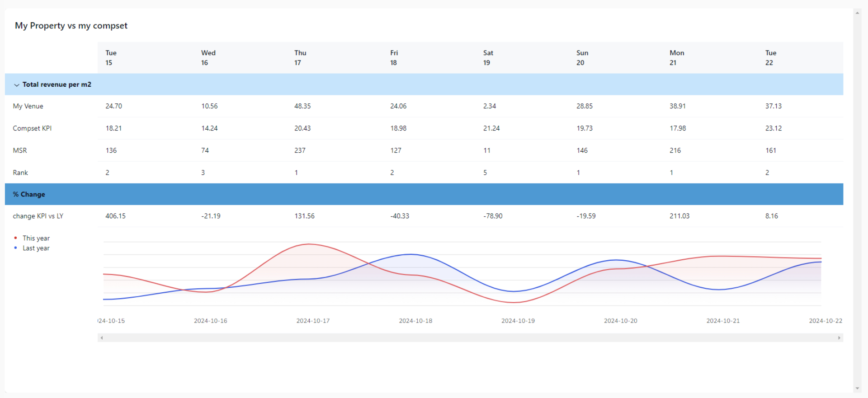
Task: Click the % Change header row
Action: 29,194
